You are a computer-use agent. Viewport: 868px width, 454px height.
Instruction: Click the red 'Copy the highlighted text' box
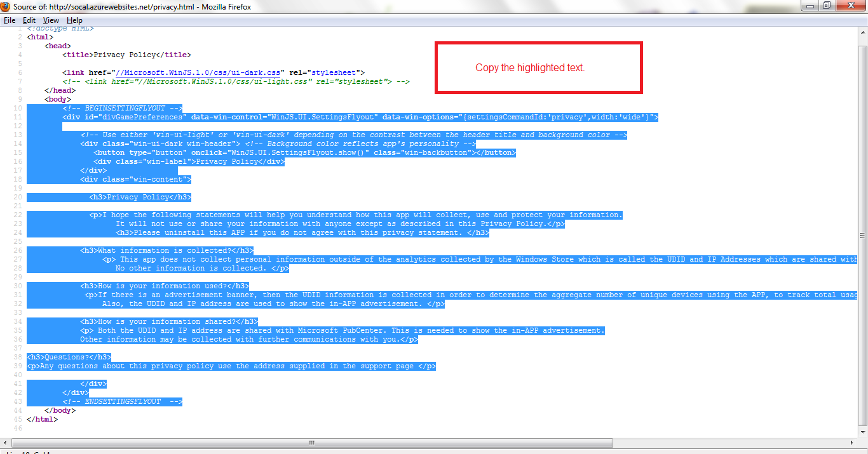pos(538,68)
